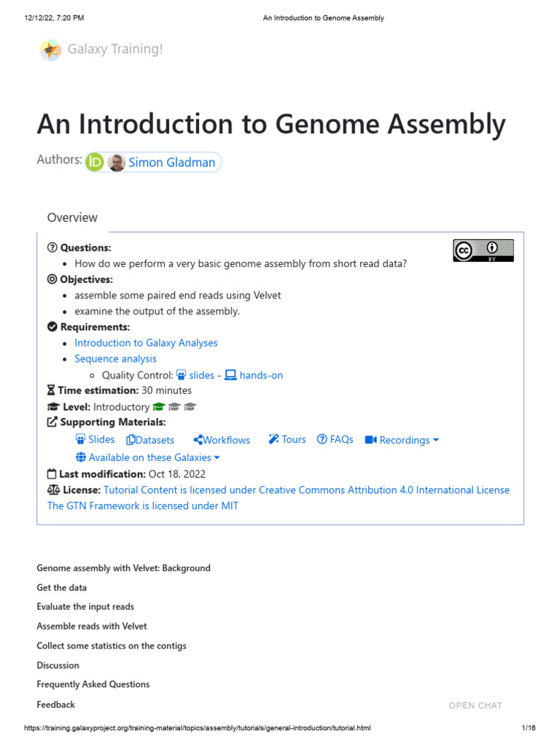The image size is (560, 747).
Task: Select the Overview tab
Action: (72, 217)
